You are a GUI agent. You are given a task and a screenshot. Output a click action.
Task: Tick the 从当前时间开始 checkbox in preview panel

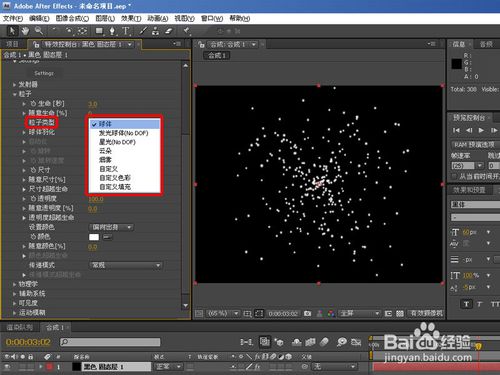tap(454, 176)
